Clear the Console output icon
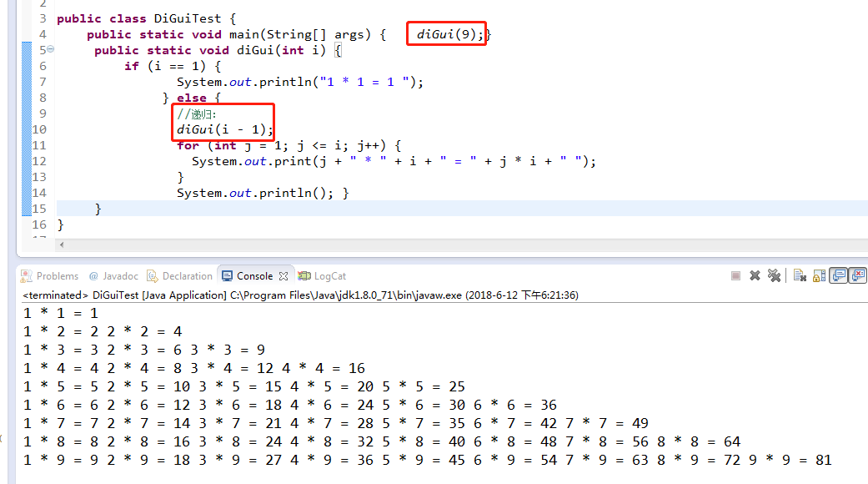 (x=800, y=275)
